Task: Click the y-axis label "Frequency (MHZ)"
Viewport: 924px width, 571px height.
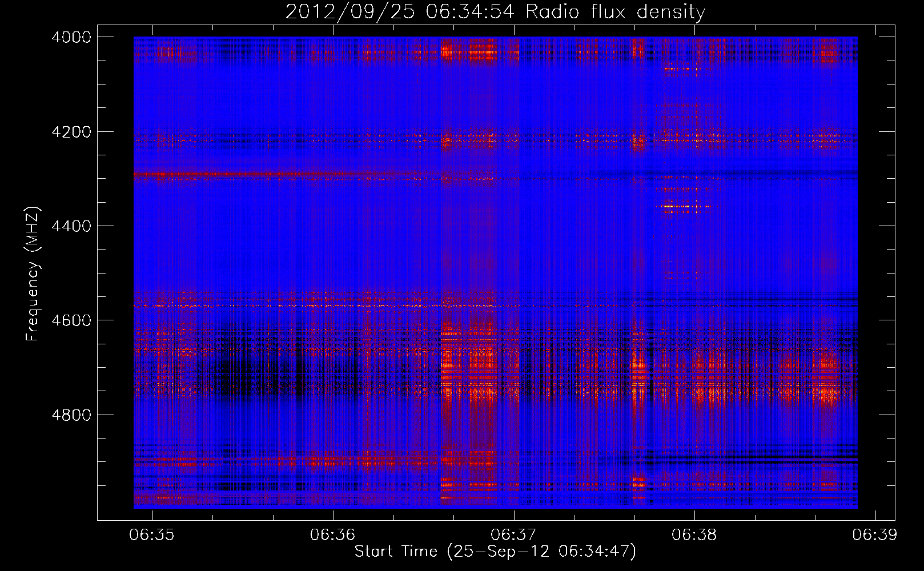Action: [33, 274]
